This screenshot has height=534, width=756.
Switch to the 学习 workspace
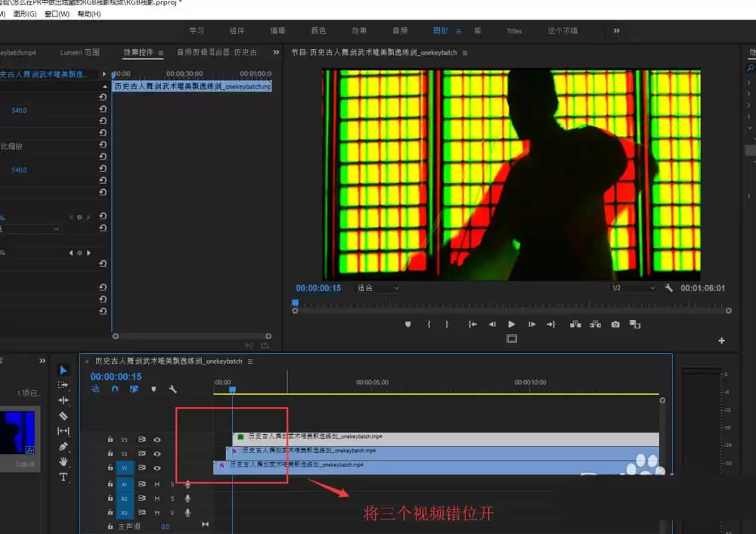pos(197,30)
